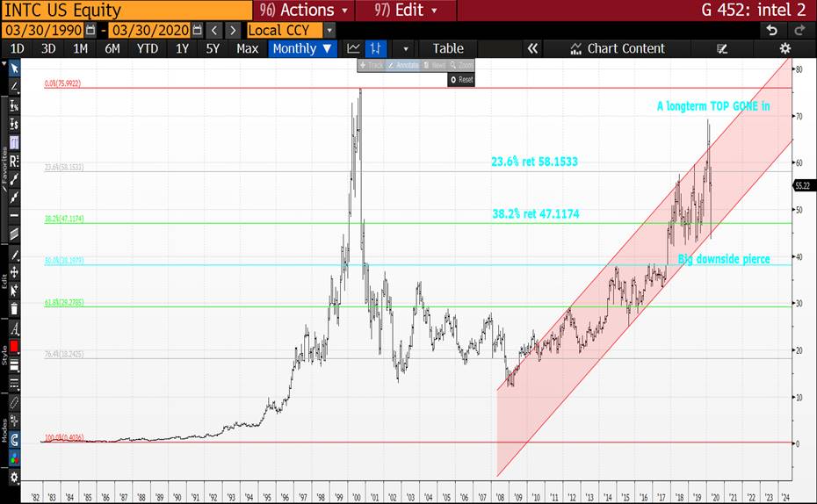Viewport: 817px width, 504px height.
Task: Select the 3D range tab
Action: 48,48
